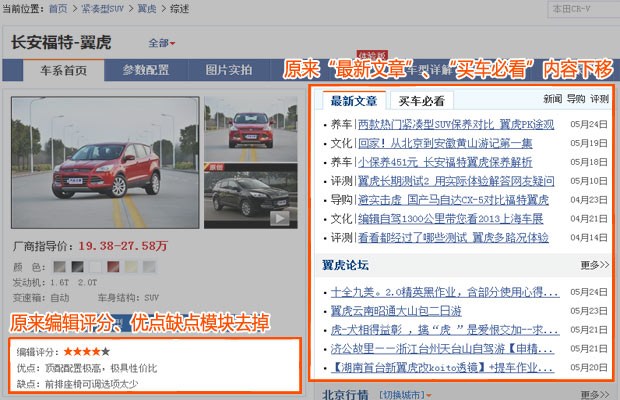Open the 紧凑型SUV breadcrumb link
The width and height of the screenshot is (620, 400).
[102, 9]
